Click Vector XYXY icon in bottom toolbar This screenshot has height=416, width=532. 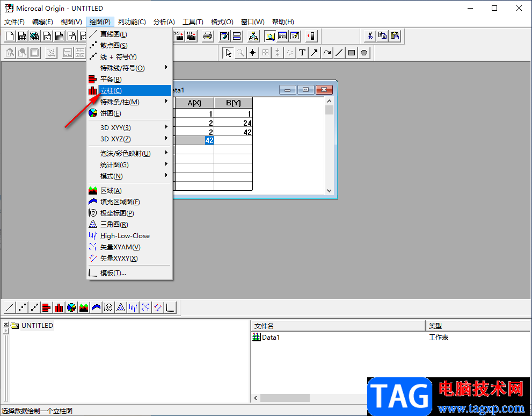[x=158, y=307]
